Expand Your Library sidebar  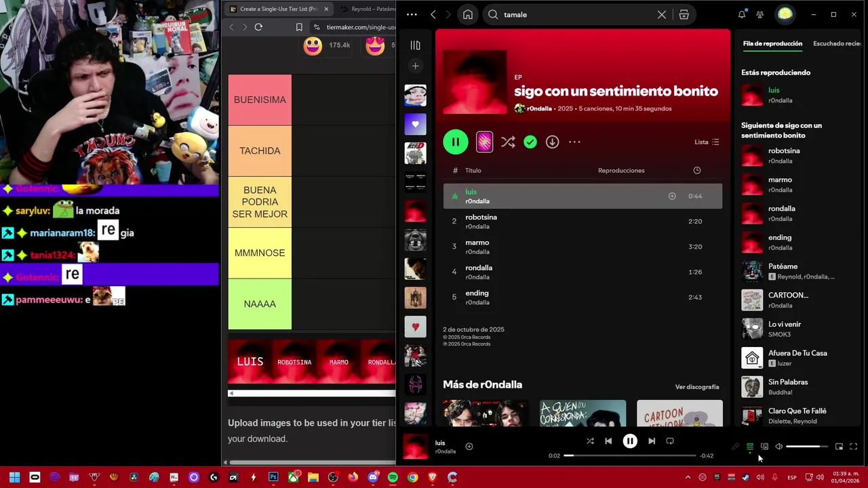coord(416,45)
